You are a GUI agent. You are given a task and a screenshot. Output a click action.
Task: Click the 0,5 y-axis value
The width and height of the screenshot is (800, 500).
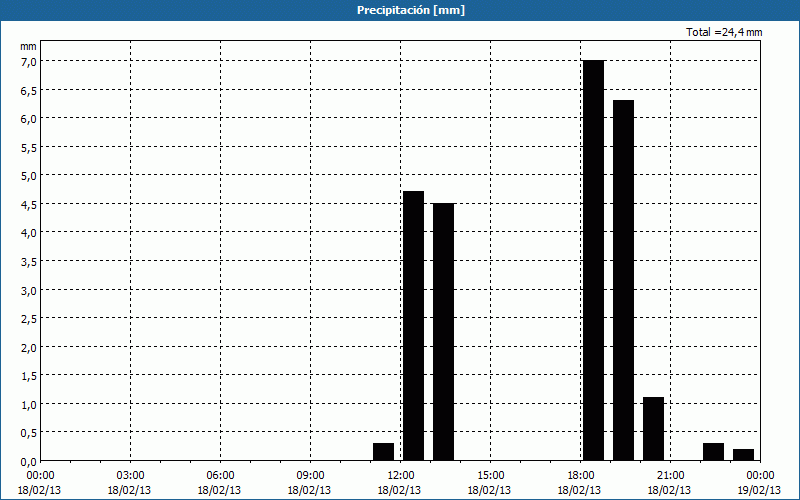(x=29, y=433)
